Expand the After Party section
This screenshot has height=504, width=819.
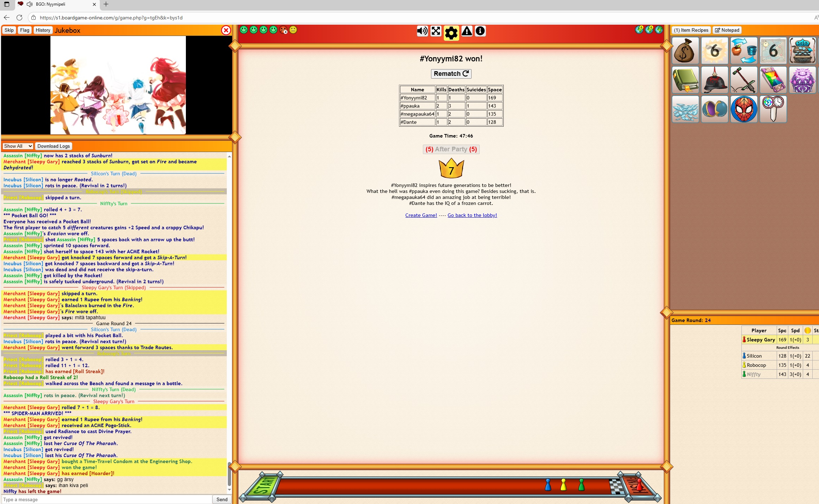451,149
